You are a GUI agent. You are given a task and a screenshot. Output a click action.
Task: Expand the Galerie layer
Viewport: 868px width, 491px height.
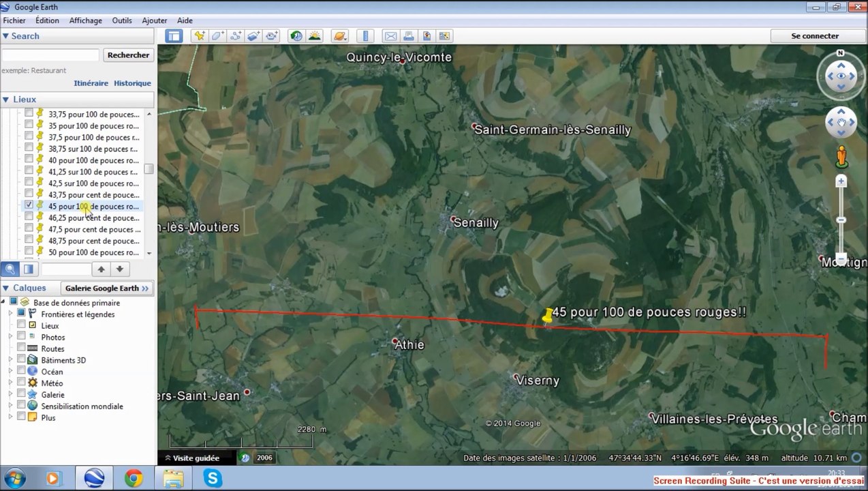[10, 394]
